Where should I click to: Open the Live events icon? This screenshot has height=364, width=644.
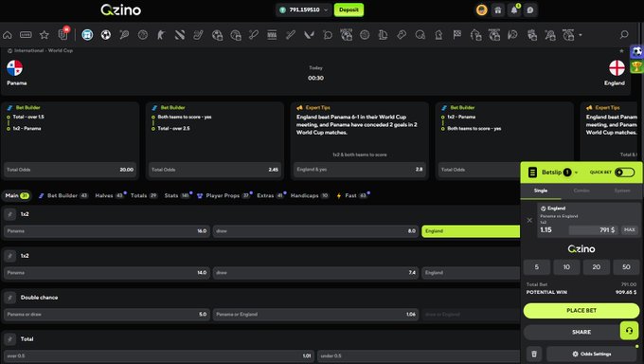click(26, 35)
